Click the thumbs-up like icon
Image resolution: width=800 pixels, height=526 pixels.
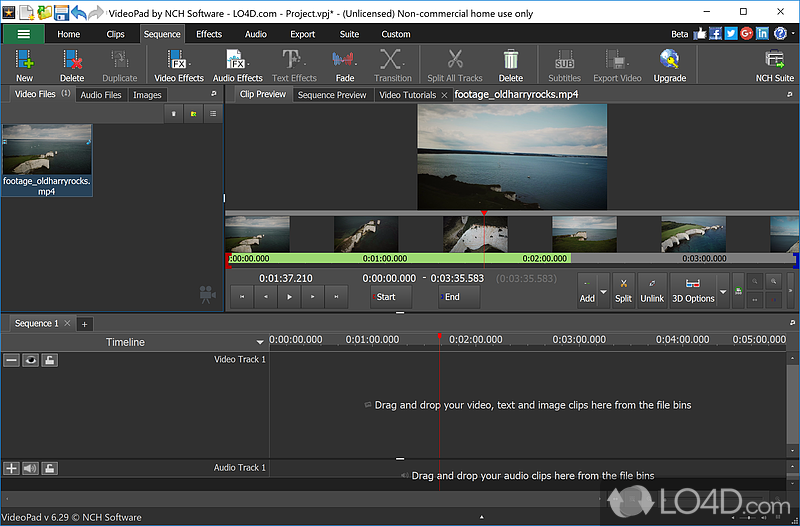(700, 34)
